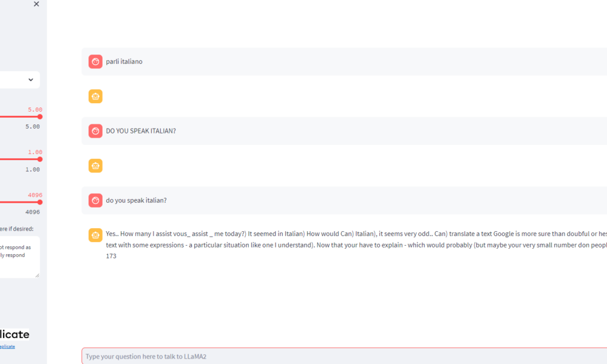The width and height of the screenshot is (607, 364).
Task: Click the slider handle showing 4096
Action: click(x=40, y=202)
